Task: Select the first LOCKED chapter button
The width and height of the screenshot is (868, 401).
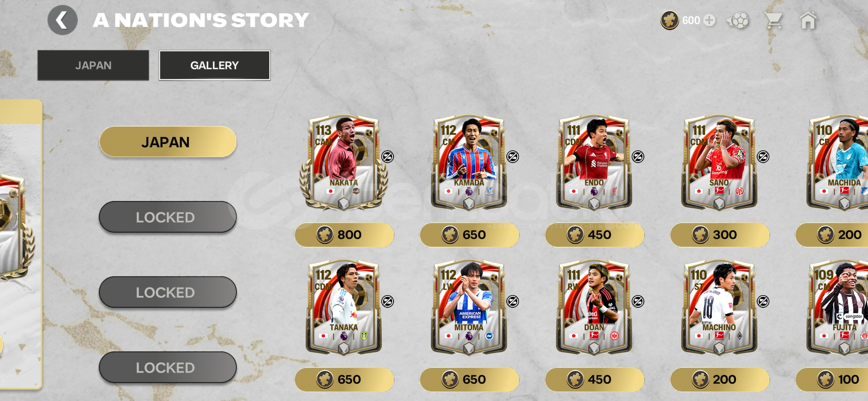Action: pyautogui.click(x=168, y=217)
